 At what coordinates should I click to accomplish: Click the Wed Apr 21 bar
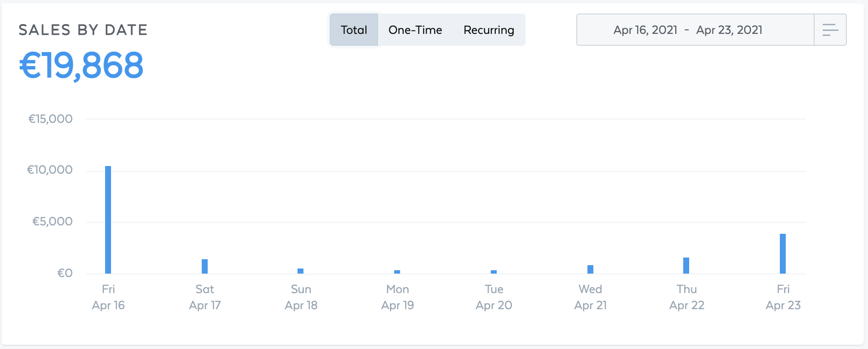click(590, 269)
